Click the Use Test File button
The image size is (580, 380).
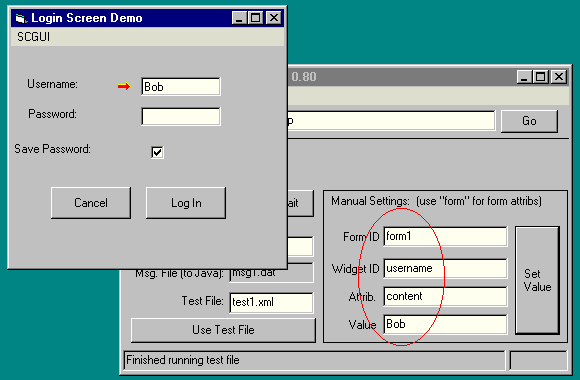pos(223,330)
